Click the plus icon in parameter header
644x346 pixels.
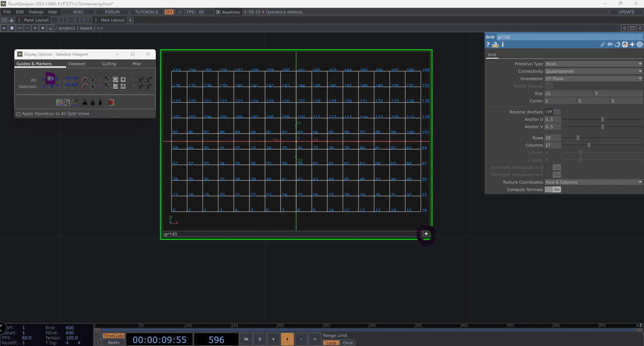632,45
